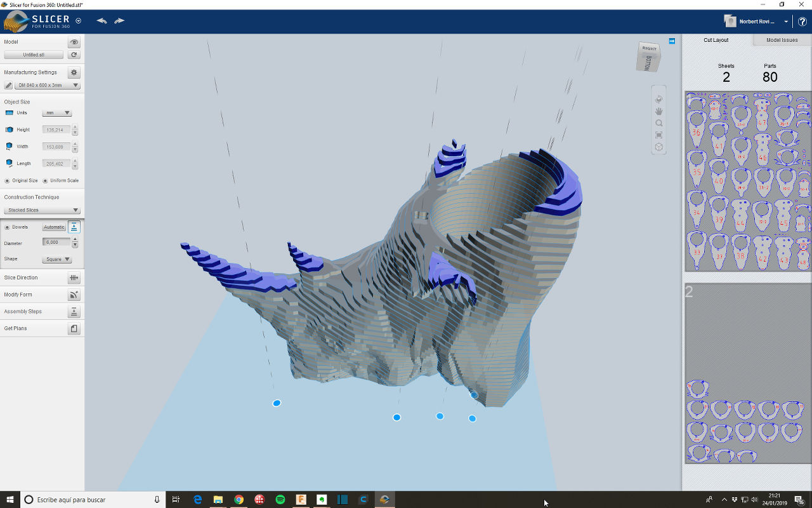The height and width of the screenshot is (508, 812).
Task: Select the Cut Layout tab
Action: [716, 40]
